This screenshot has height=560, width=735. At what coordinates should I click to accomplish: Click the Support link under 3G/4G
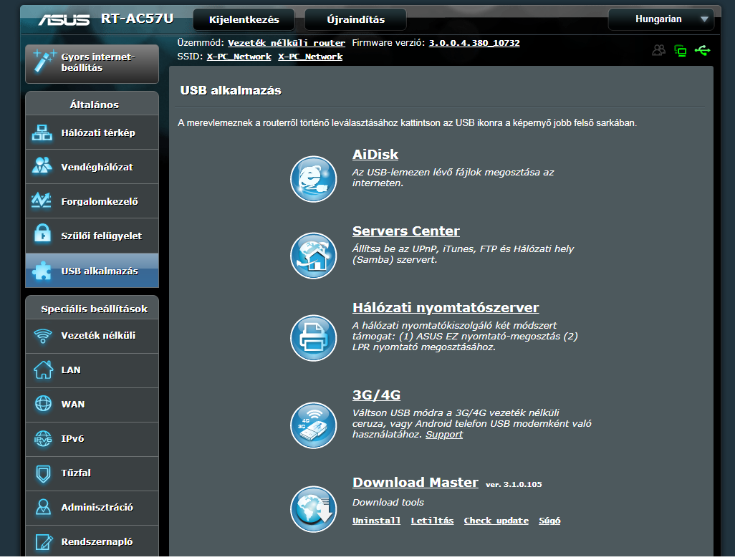444,435
